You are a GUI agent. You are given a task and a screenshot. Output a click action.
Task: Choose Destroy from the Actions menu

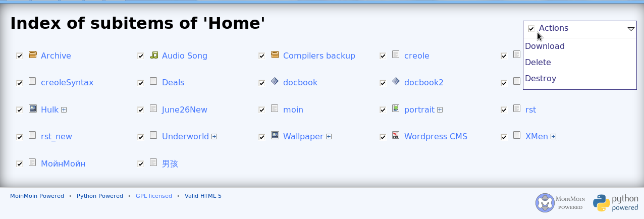tap(541, 79)
